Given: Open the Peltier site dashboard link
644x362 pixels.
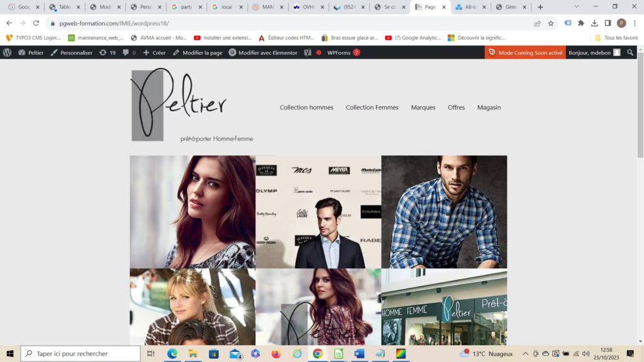Looking at the screenshot, I should (x=31, y=53).
